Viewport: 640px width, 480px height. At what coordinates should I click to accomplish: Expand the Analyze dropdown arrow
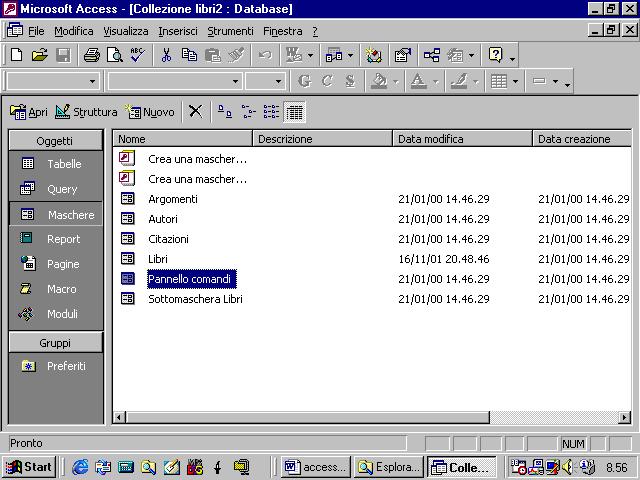click(350, 55)
